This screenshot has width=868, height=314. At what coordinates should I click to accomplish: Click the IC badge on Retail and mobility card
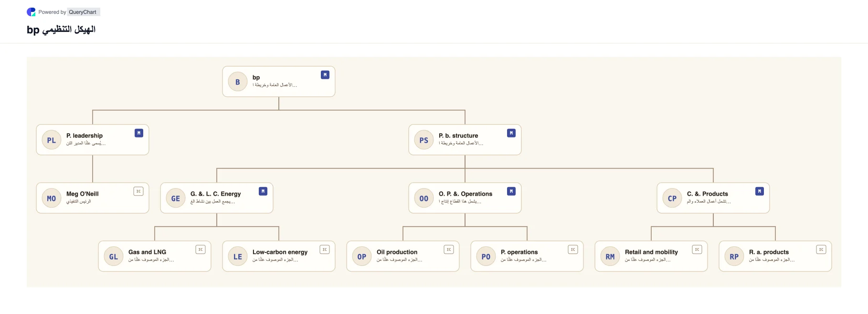[x=697, y=250]
